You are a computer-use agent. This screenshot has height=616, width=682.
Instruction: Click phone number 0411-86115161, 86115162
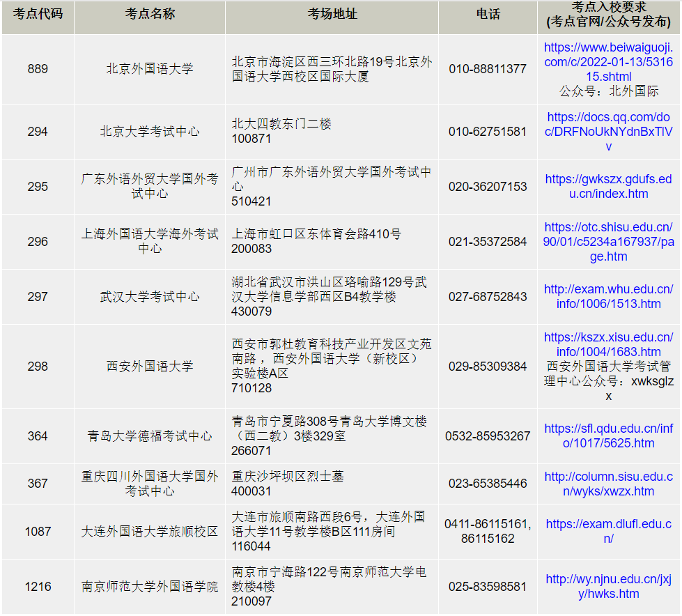[x=488, y=531]
